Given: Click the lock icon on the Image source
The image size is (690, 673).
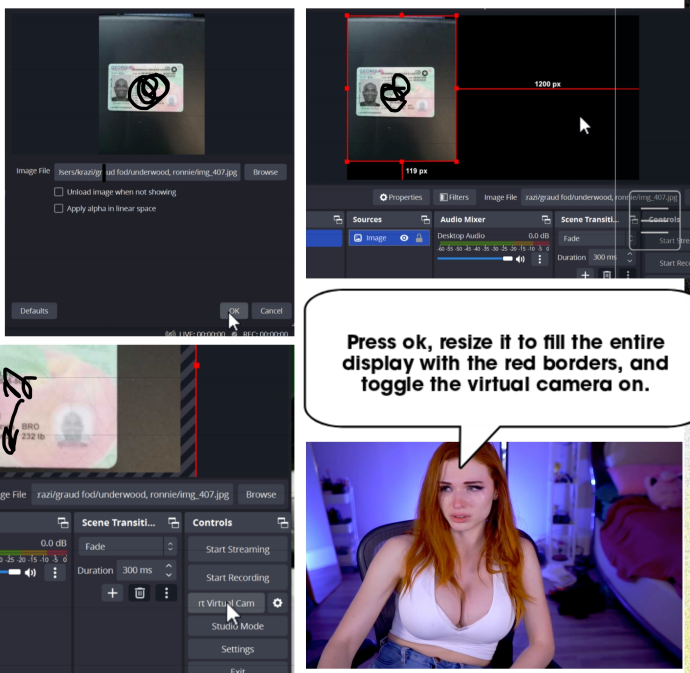Looking at the screenshot, I should pos(419,238).
